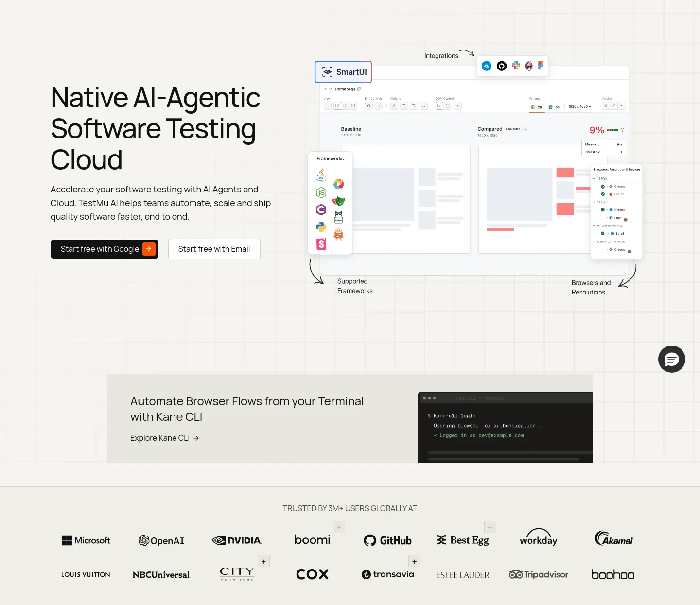Click the Figma integration icon
The image size is (700, 605).
pos(541,65)
